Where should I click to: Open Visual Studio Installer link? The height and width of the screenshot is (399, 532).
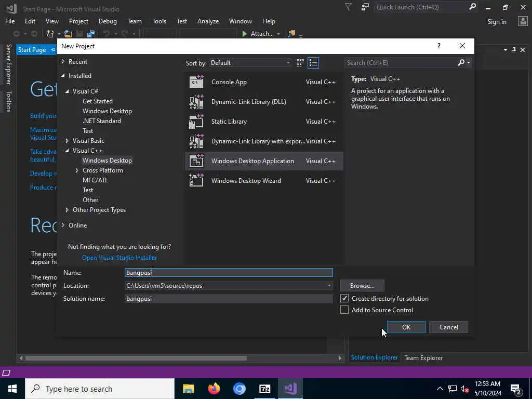point(119,258)
